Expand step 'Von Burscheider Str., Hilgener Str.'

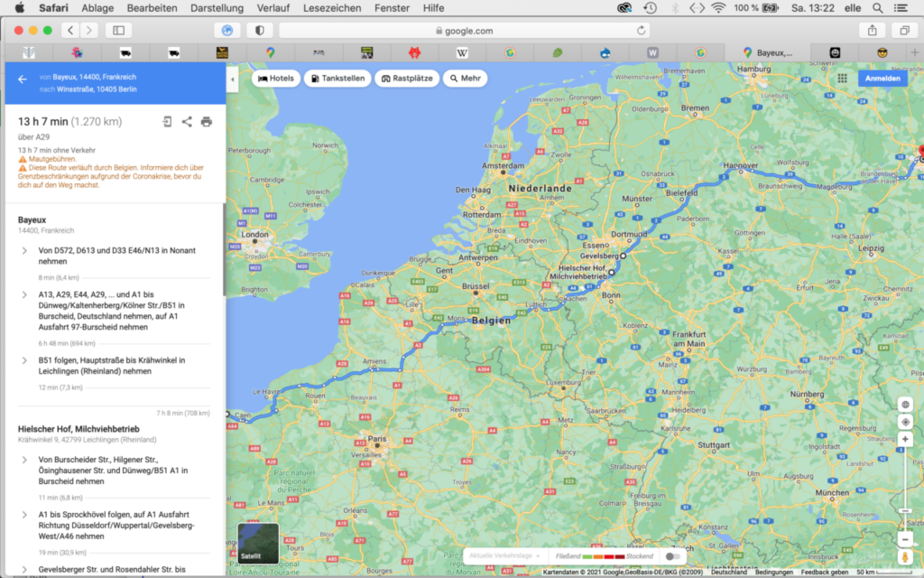pyautogui.click(x=24, y=460)
